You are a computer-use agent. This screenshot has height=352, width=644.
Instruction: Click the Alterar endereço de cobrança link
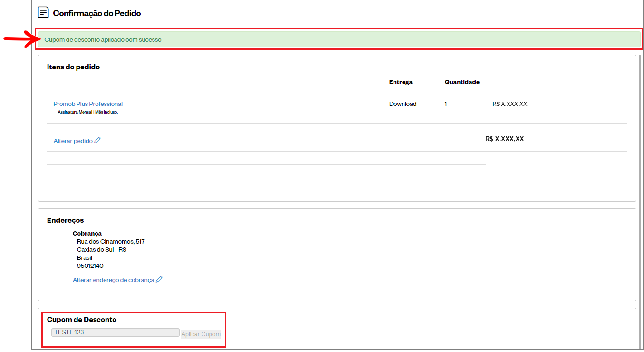pos(114,280)
